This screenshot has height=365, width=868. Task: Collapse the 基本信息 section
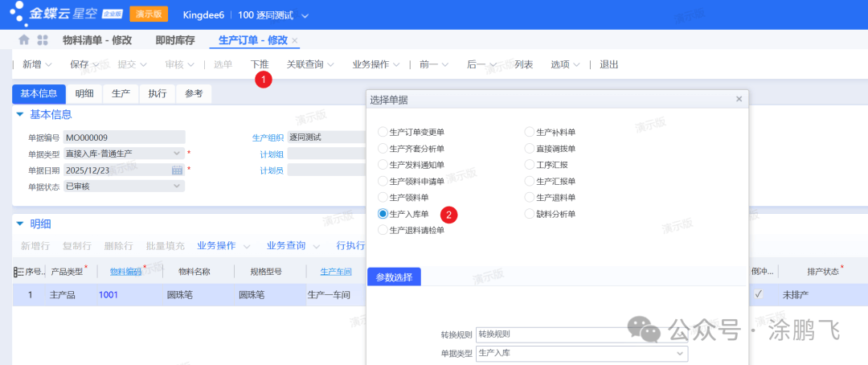click(19, 115)
